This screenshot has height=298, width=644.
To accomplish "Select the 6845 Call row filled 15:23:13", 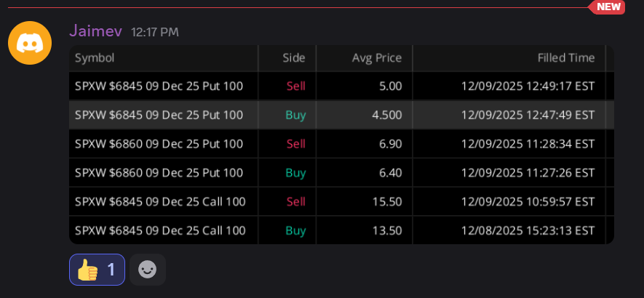I will tap(341, 230).
